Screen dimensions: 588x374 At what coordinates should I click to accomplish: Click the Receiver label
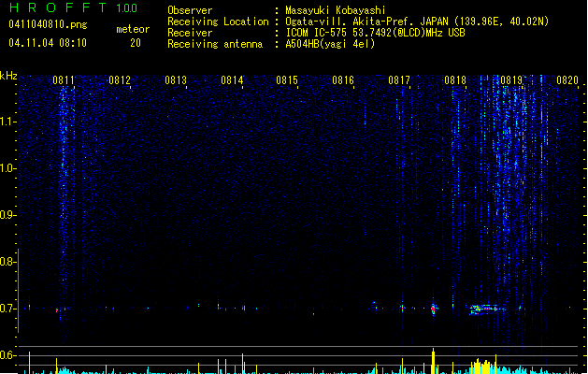[190, 33]
